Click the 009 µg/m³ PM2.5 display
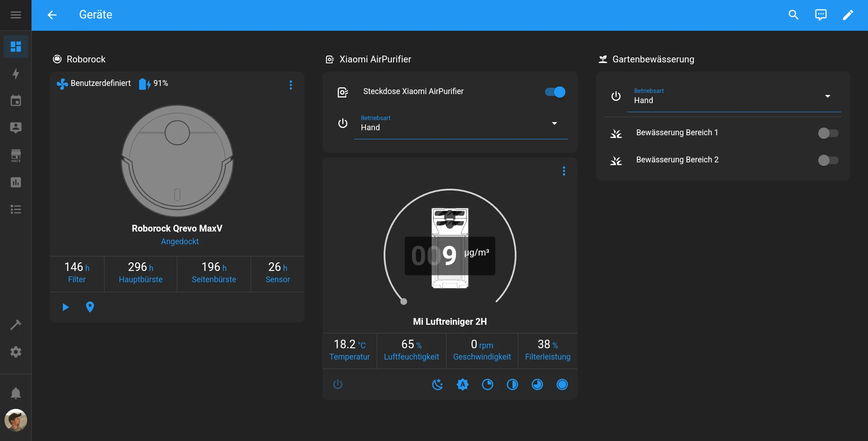This screenshot has height=441, width=868. pos(450,256)
